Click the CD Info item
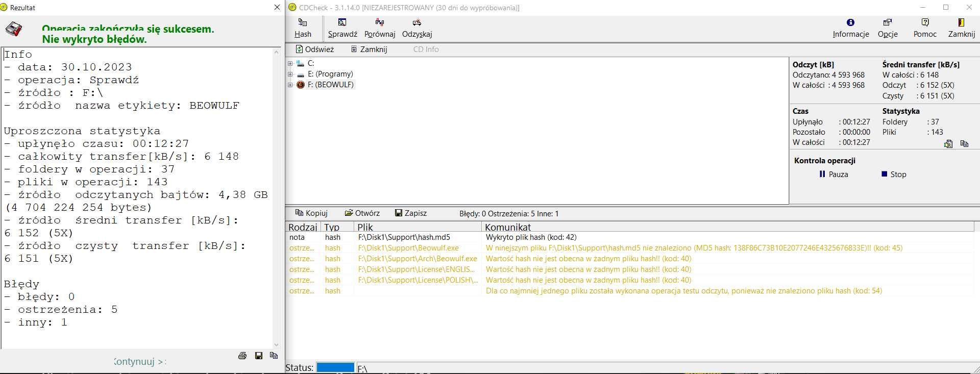980x374 pixels. click(x=426, y=49)
